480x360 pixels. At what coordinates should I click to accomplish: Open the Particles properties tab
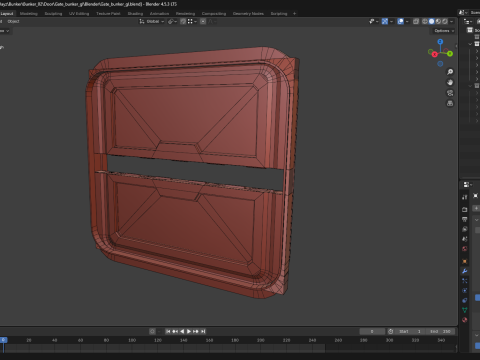(x=465, y=281)
